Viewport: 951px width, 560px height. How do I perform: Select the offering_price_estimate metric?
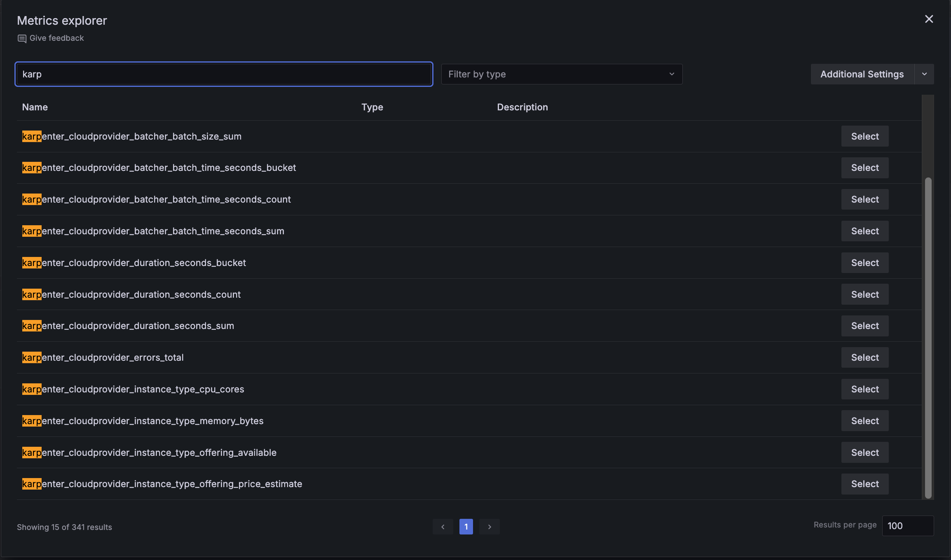point(865,484)
